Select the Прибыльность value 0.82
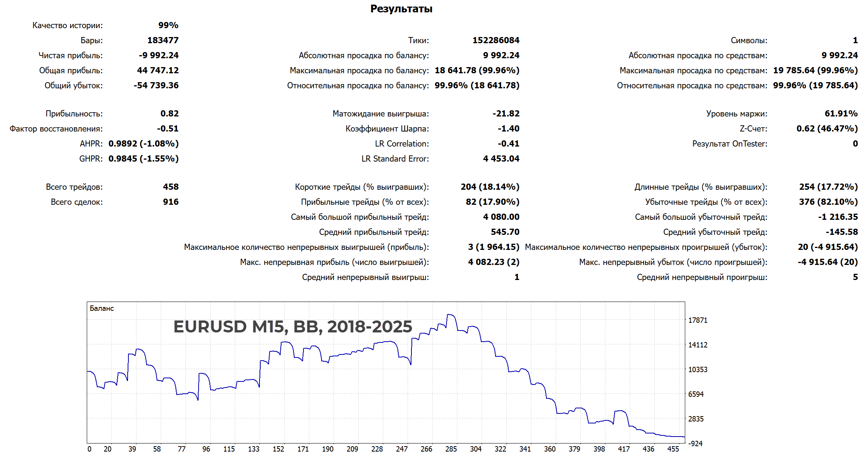This screenshot has width=868, height=462. (x=169, y=113)
